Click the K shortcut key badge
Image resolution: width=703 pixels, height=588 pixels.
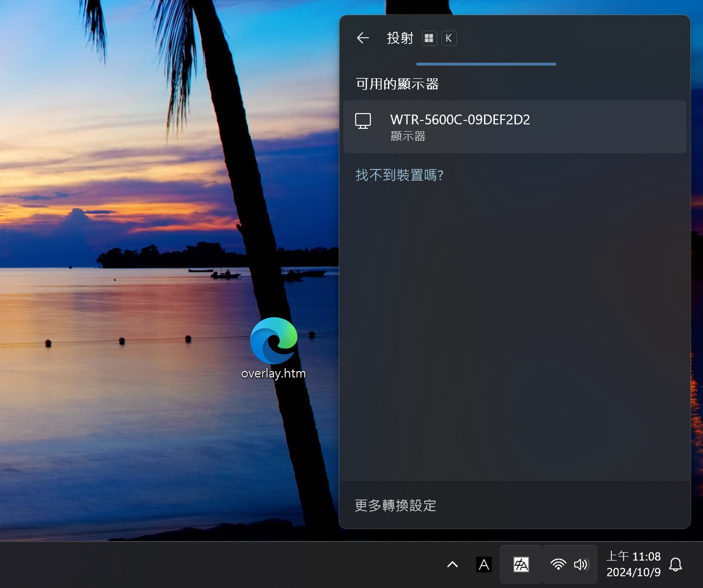[449, 38]
